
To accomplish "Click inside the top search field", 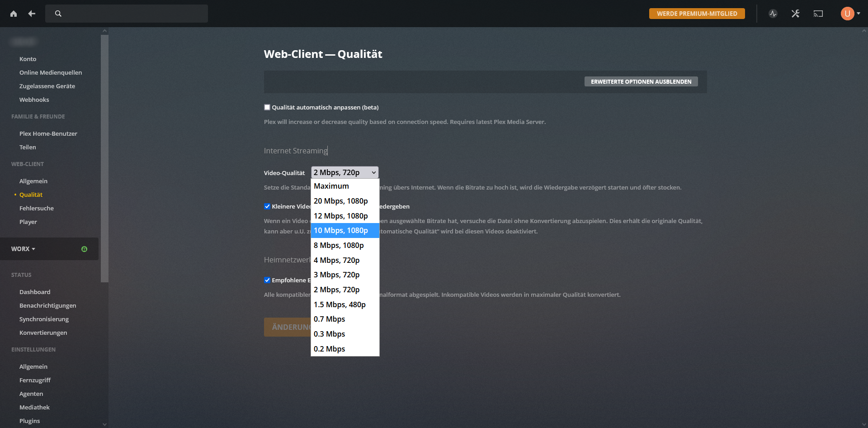I will point(127,14).
